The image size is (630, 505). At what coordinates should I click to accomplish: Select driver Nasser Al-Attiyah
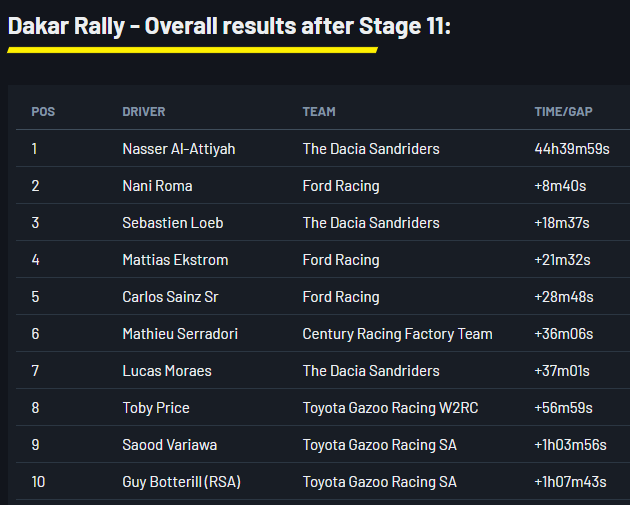[x=179, y=149]
